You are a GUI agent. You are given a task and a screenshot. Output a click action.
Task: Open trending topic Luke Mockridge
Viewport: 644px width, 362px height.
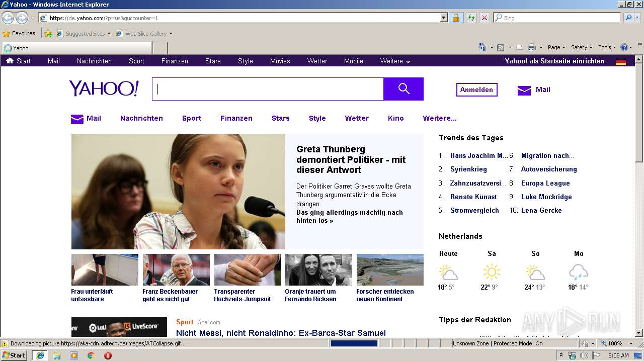(546, 197)
